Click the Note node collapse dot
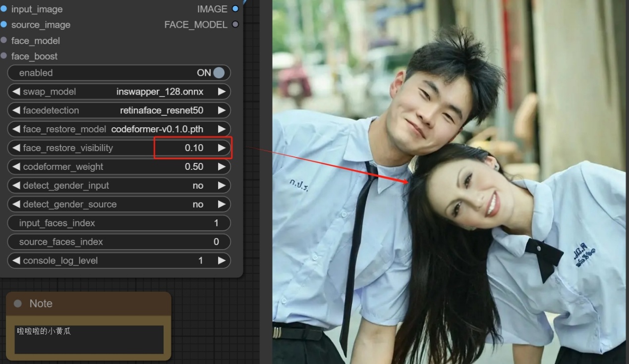The width and height of the screenshot is (629, 364). pos(18,304)
